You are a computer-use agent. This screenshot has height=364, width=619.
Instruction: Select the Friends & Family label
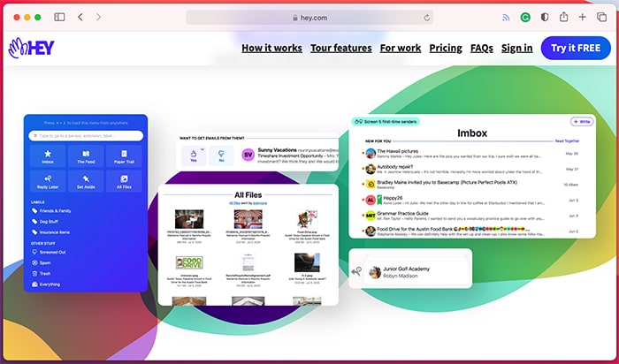pos(51,211)
